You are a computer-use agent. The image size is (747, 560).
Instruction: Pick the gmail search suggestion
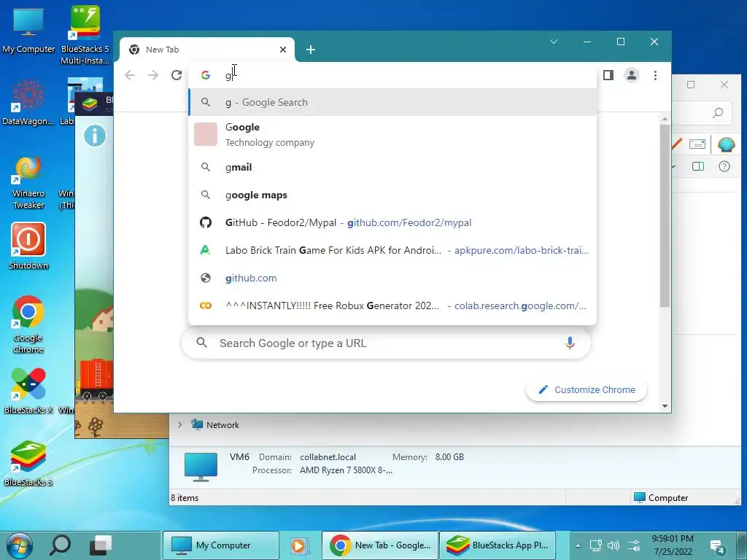click(x=393, y=167)
